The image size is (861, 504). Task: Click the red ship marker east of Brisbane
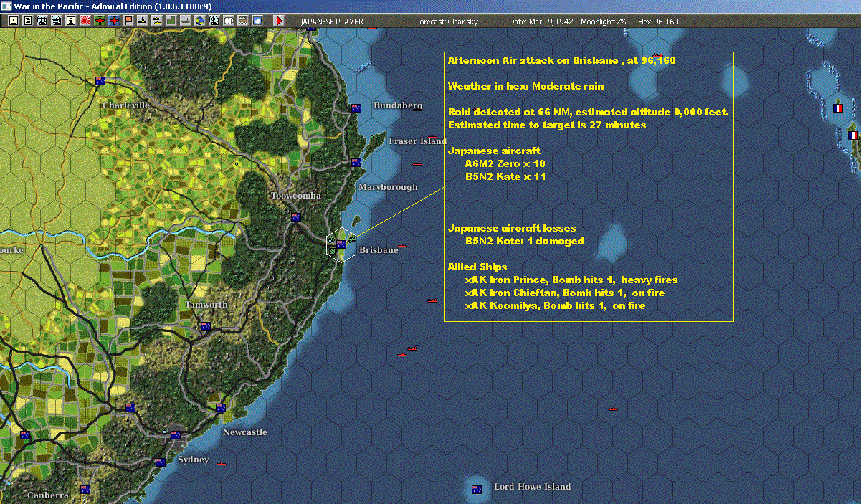click(403, 246)
